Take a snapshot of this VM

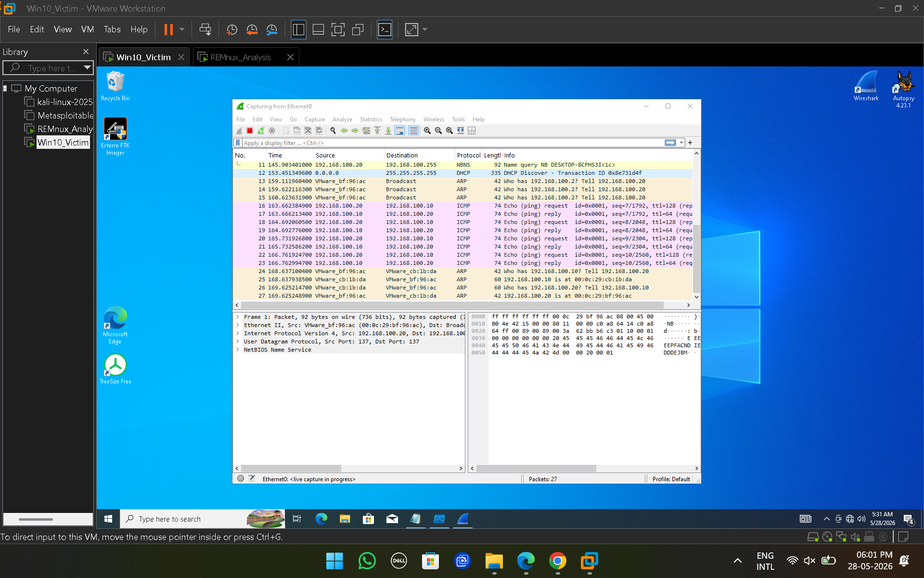pyautogui.click(x=232, y=29)
